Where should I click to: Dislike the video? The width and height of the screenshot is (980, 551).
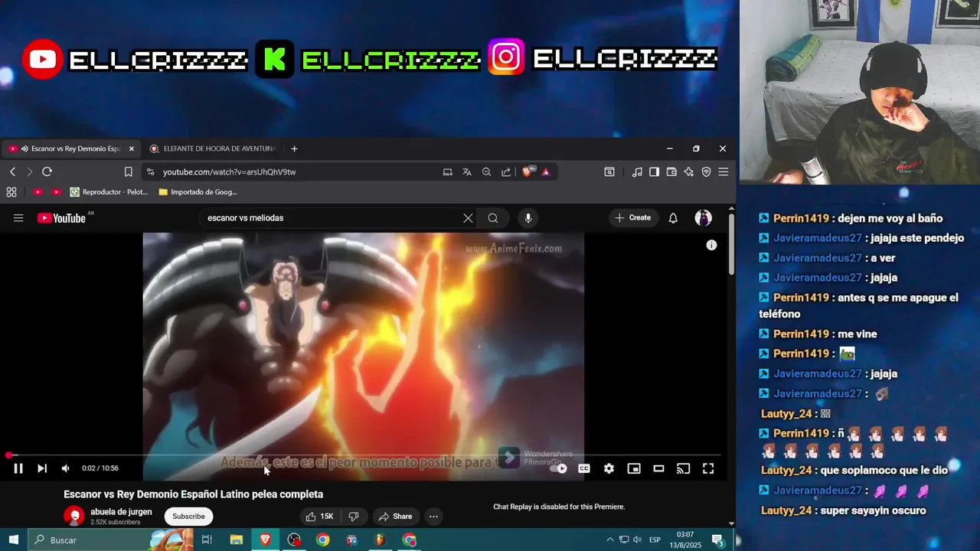pos(354,517)
